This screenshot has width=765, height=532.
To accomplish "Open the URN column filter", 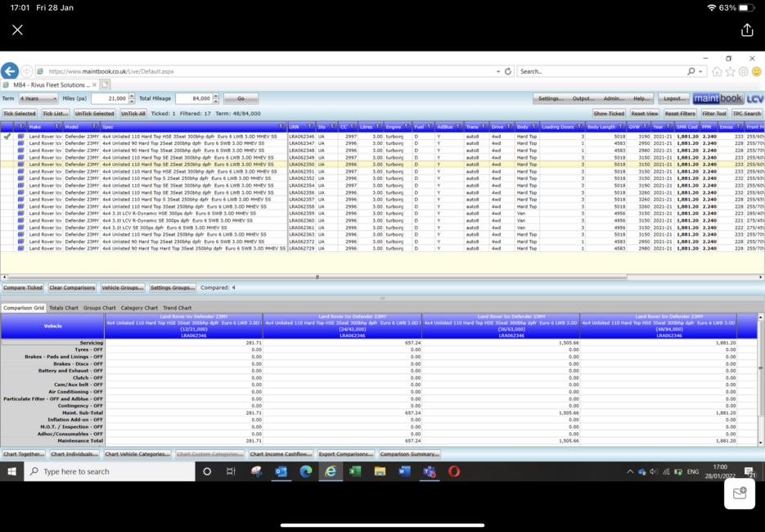I will (309, 127).
